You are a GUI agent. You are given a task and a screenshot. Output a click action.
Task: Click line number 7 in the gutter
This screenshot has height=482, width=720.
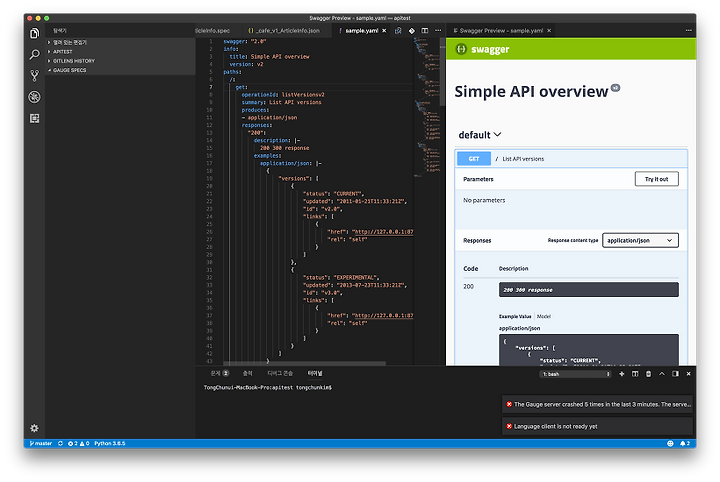click(211, 87)
